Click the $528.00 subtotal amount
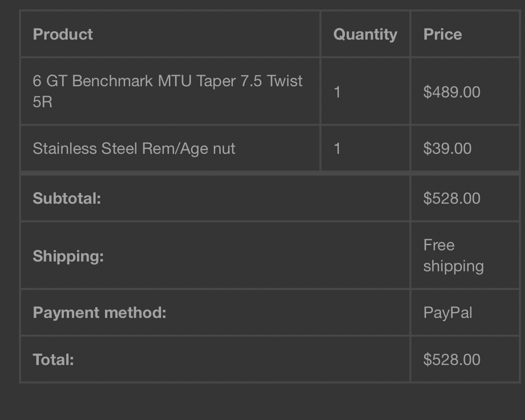The width and height of the screenshot is (525, 420). [452, 198]
